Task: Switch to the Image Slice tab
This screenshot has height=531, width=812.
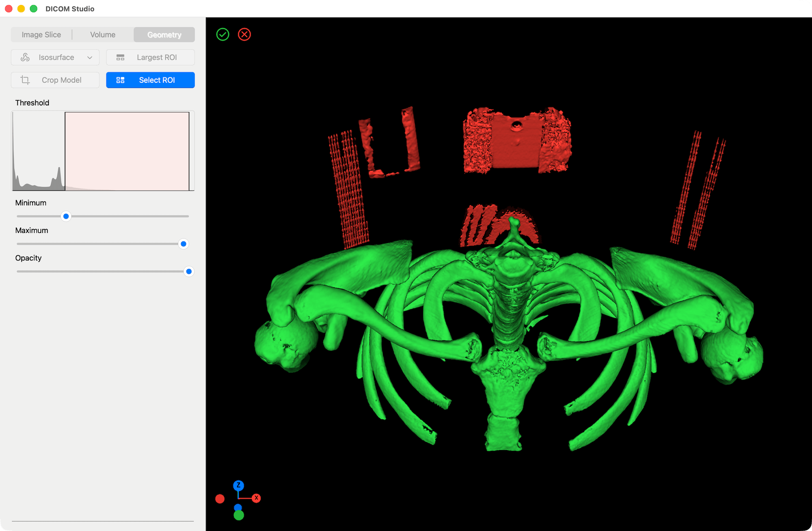Action: pos(41,34)
